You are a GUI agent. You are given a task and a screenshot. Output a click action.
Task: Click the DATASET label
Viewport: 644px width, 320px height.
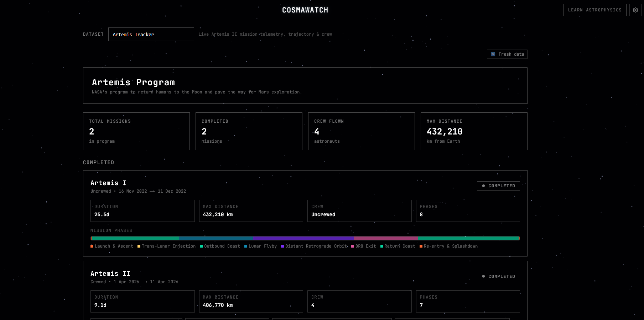tap(93, 34)
